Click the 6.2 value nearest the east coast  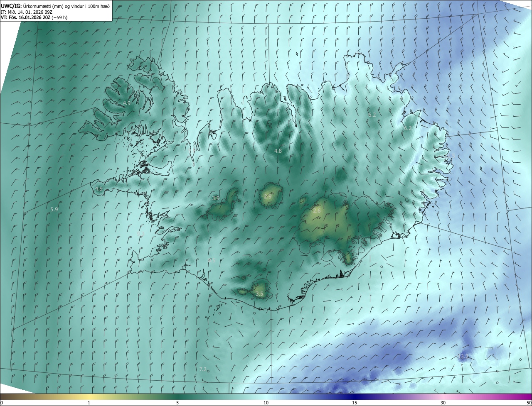[407, 128]
